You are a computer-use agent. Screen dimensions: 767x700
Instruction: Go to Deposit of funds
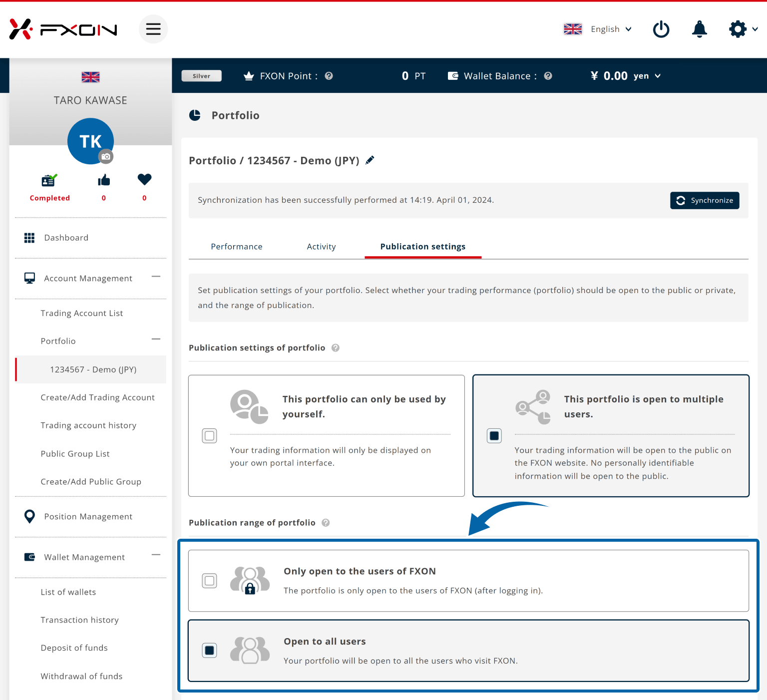(74, 648)
